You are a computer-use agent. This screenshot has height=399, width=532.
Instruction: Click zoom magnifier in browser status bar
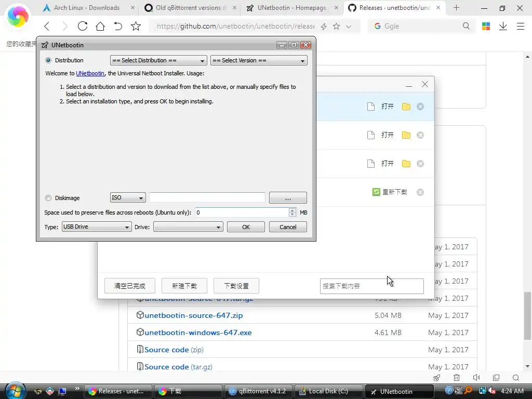tap(516, 378)
